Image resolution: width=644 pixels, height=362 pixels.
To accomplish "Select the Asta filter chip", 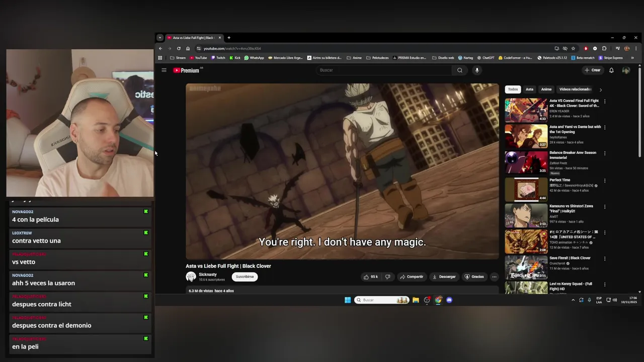I will pos(529,89).
